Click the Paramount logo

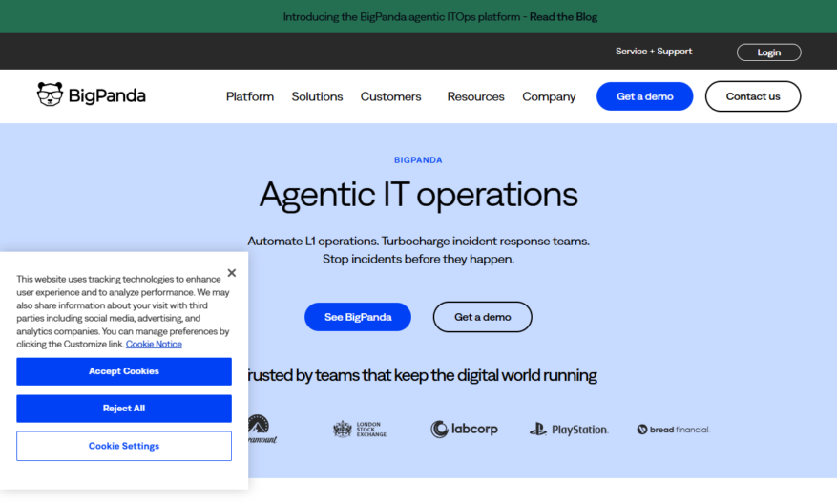pyautogui.click(x=262, y=429)
